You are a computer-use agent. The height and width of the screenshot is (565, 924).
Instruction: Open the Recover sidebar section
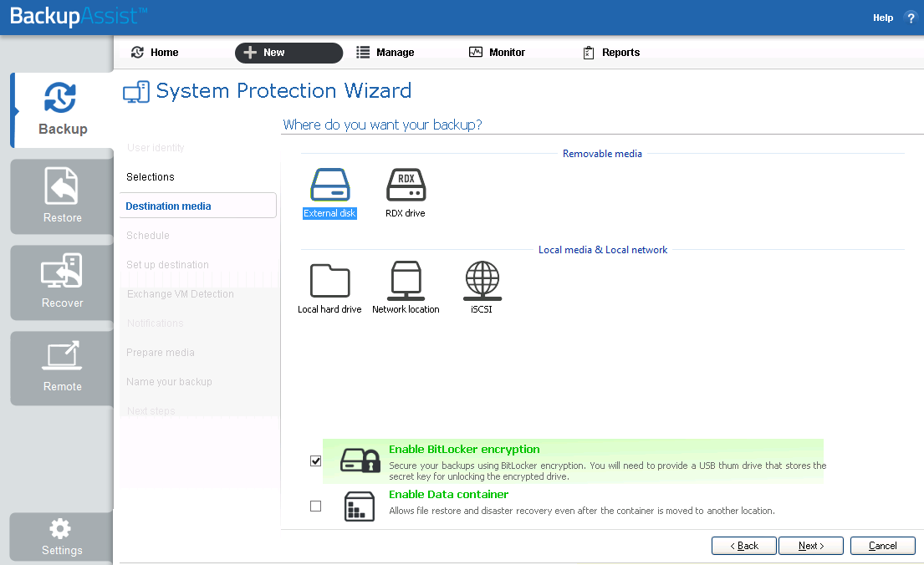[x=63, y=282]
